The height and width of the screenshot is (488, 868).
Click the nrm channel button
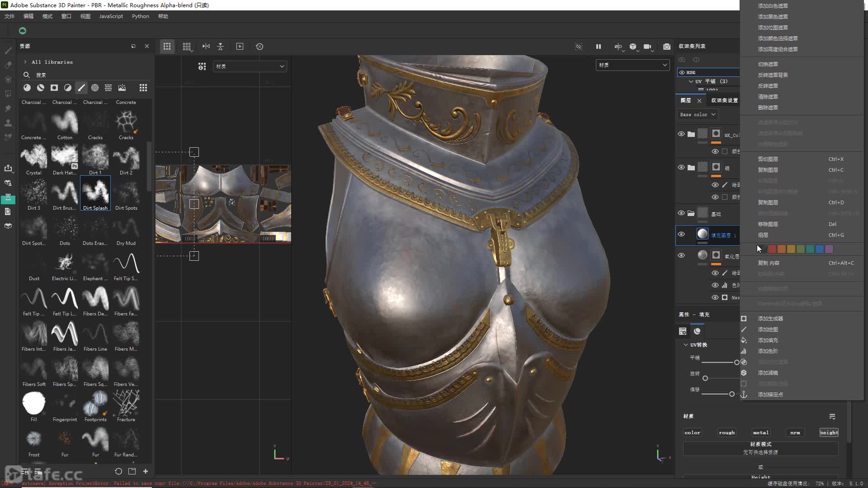click(795, 433)
